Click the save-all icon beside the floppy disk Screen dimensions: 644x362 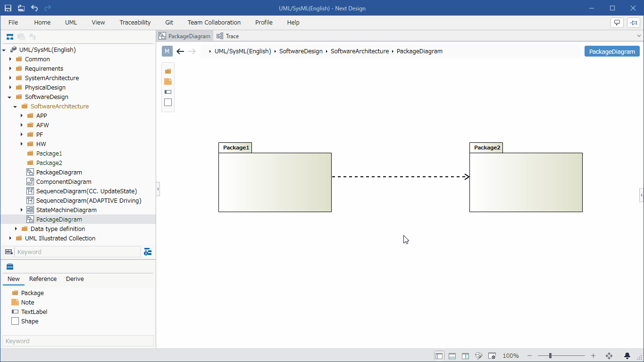tap(21, 8)
